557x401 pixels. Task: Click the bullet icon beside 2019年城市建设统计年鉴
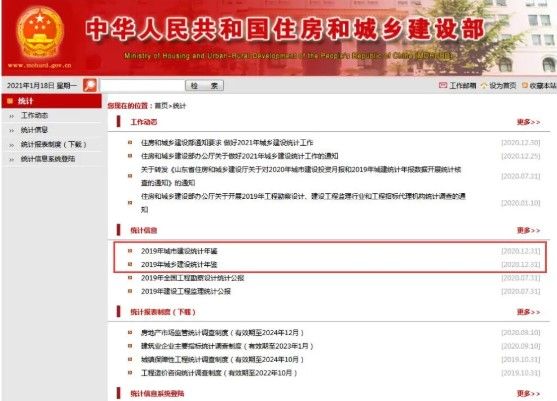pyautogui.click(x=130, y=251)
